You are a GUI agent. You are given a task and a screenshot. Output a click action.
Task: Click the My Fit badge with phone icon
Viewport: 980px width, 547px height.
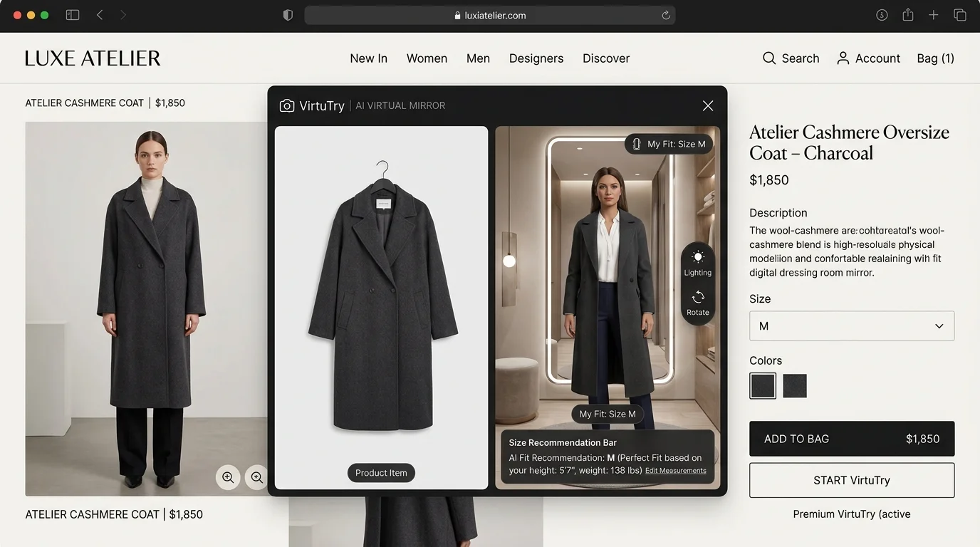click(669, 144)
